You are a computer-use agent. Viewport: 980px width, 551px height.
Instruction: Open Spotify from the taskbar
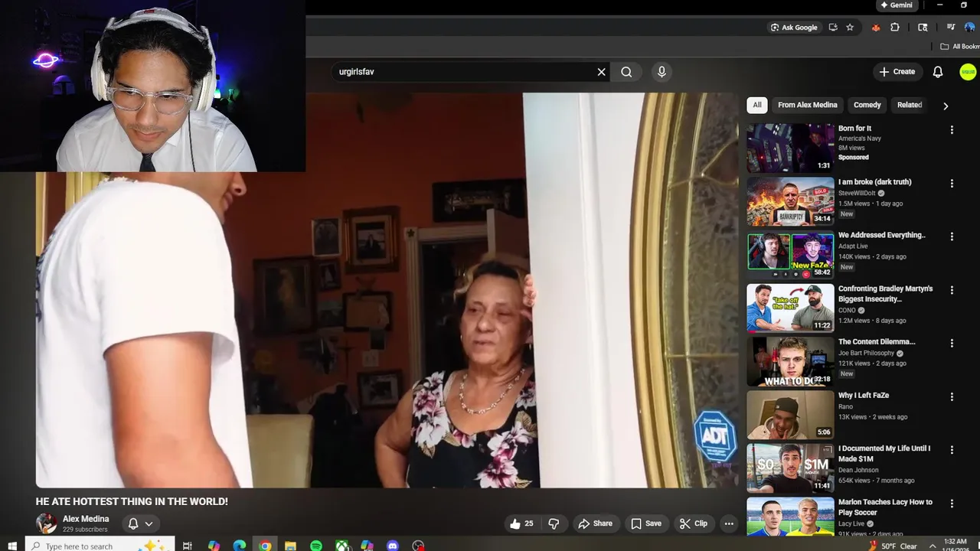pos(316,546)
